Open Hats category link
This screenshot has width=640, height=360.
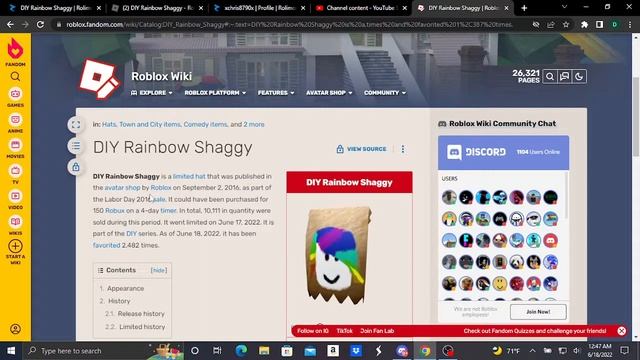[x=109, y=124]
